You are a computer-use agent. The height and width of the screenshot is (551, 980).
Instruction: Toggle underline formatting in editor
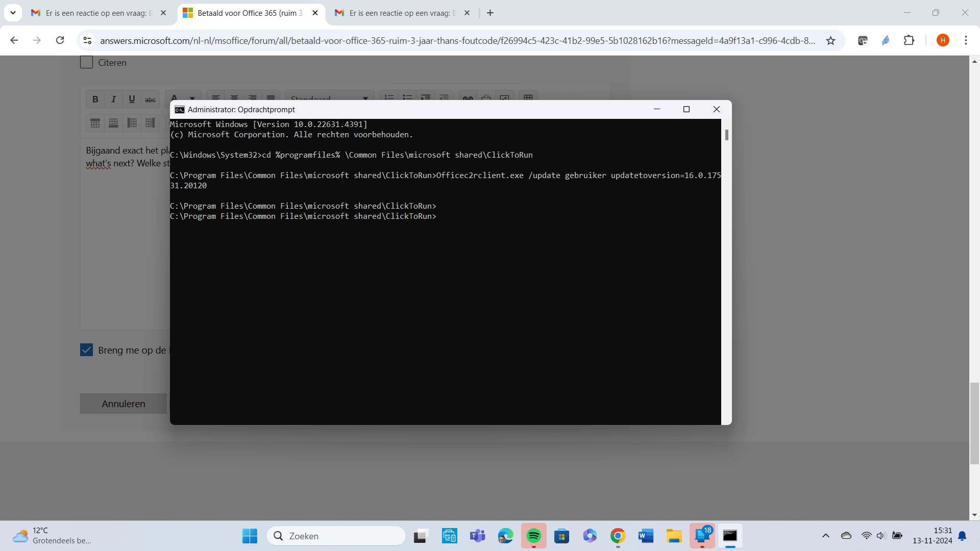coord(132,99)
